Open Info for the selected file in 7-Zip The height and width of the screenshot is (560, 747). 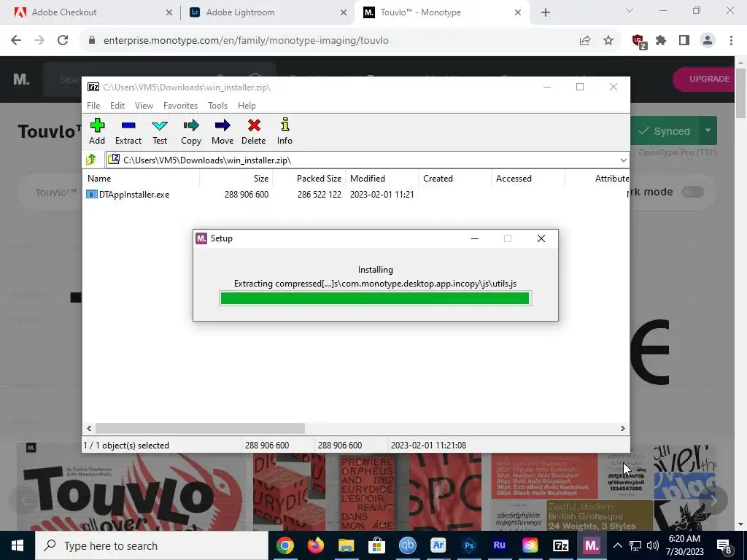tap(285, 131)
